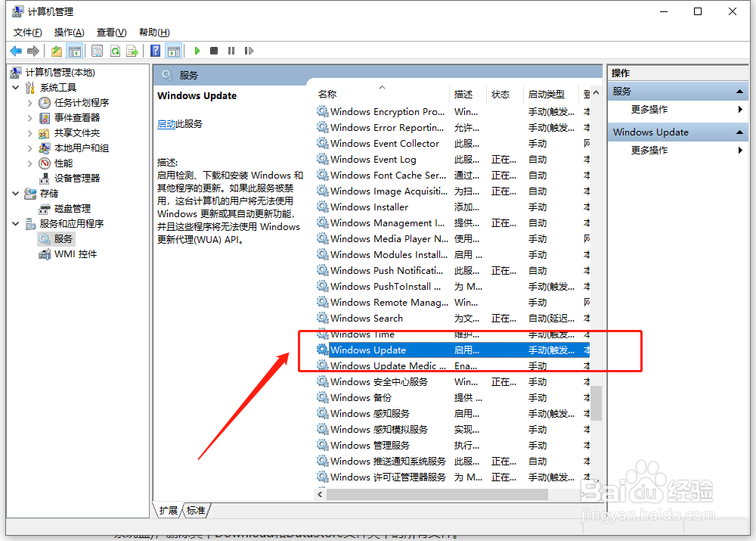Open the 文件(F) menu
Viewport: 756px width, 541px height.
[27, 33]
